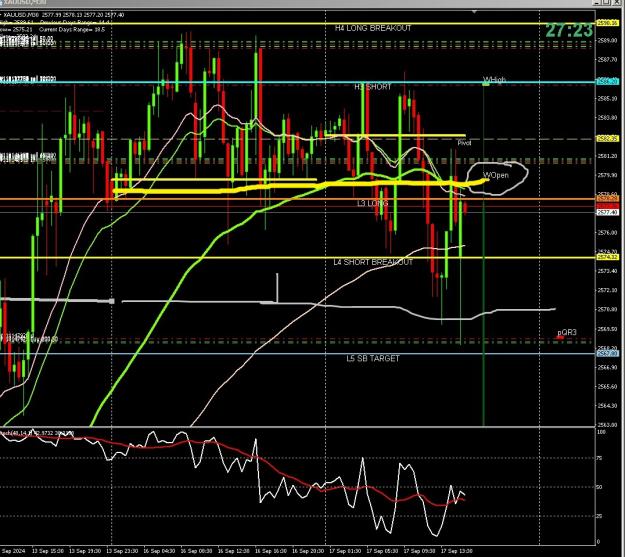Click the 13 Sep 15:00 time label
This screenshot has height=557, width=625.
[x=47, y=551]
